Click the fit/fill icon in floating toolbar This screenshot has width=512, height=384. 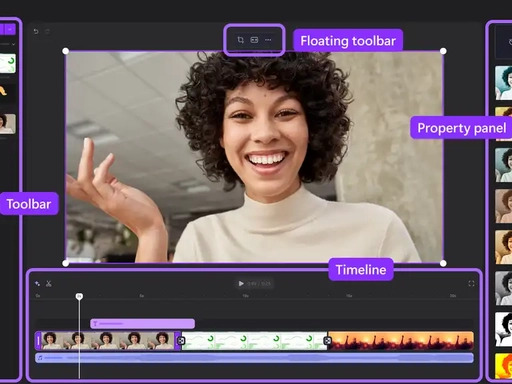[254, 40]
